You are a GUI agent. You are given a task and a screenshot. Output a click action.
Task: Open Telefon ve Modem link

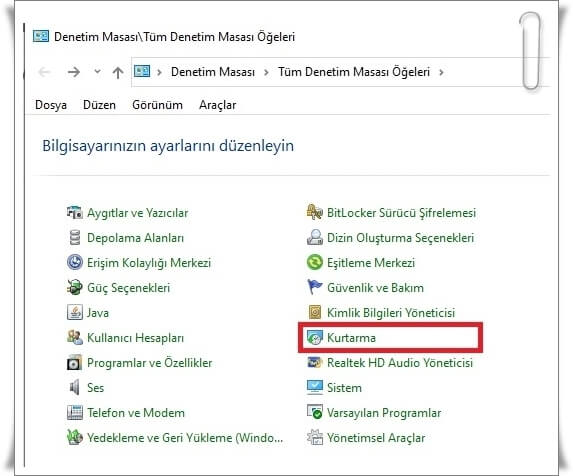point(136,413)
